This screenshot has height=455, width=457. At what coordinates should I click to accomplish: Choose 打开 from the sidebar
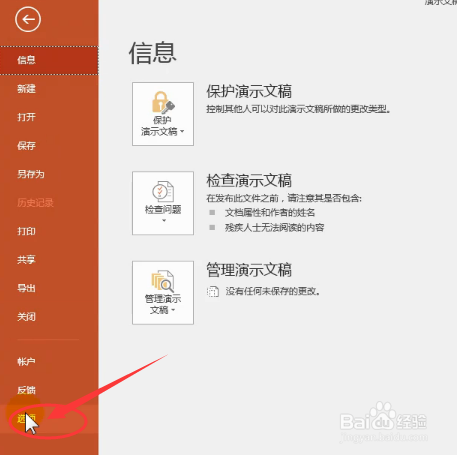pos(49,117)
